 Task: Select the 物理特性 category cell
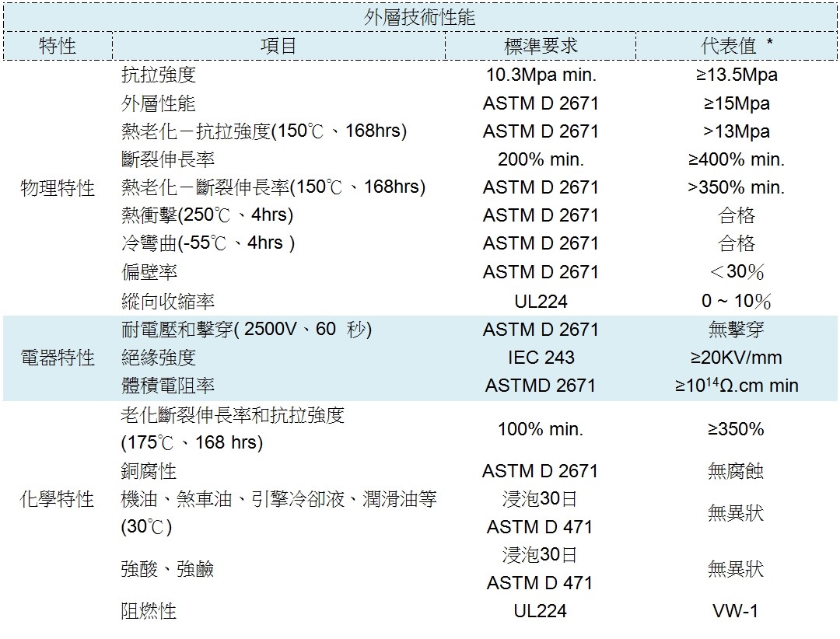click(58, 188)
